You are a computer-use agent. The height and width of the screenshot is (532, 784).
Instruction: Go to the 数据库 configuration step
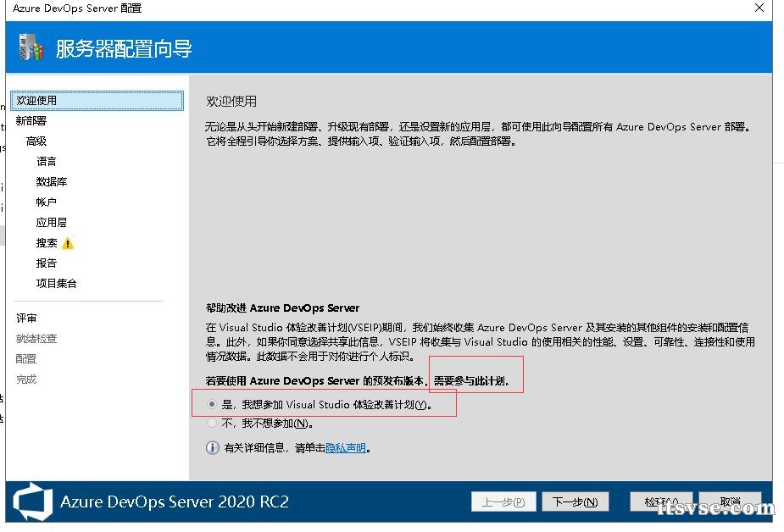click(52, 182)
